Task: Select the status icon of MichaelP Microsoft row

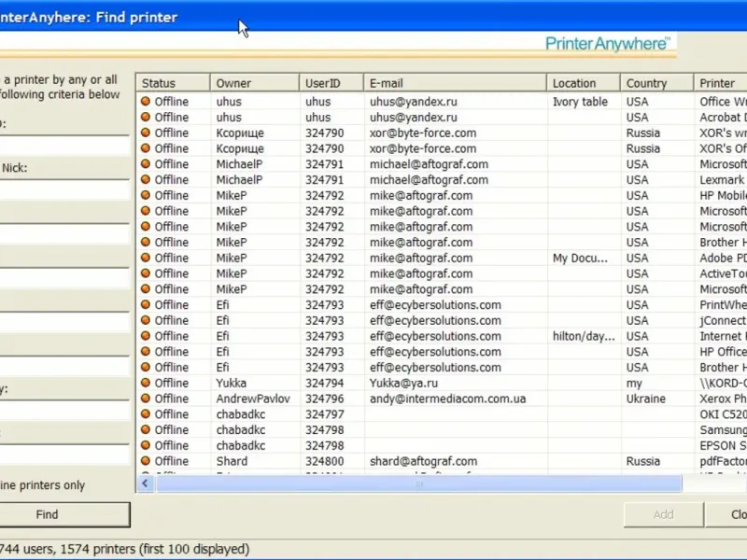Action: pyautogui.click(x=146, y=164)
